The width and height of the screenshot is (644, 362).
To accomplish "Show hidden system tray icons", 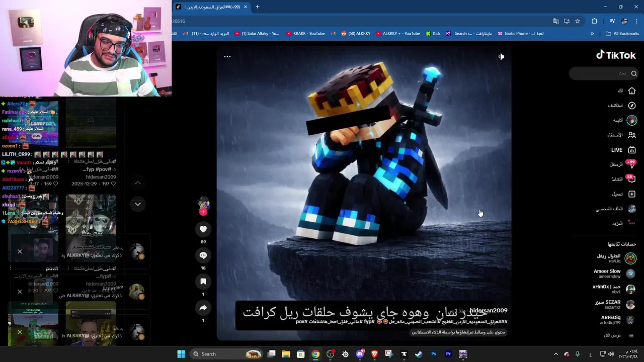I will [x=556, y=354].
